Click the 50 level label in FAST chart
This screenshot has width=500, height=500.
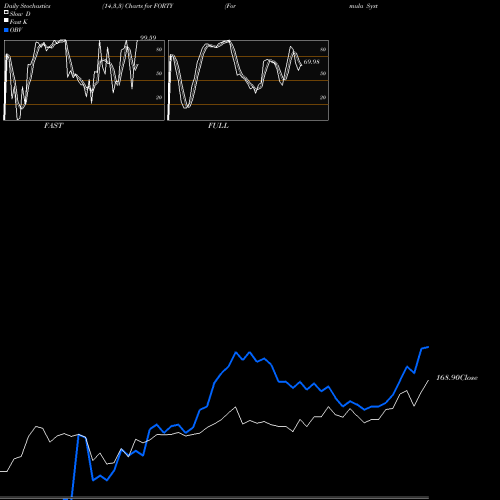[159, 74]
